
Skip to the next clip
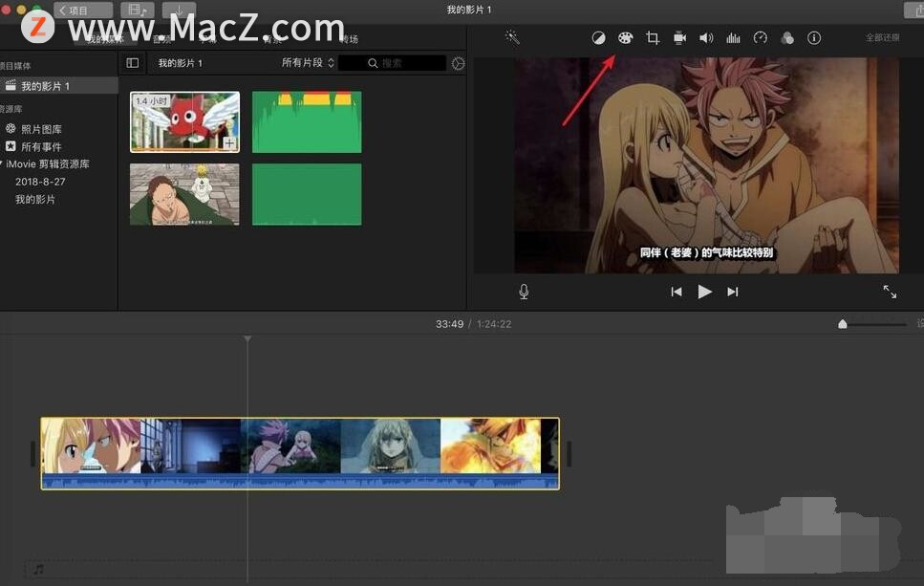coord(733,292)
